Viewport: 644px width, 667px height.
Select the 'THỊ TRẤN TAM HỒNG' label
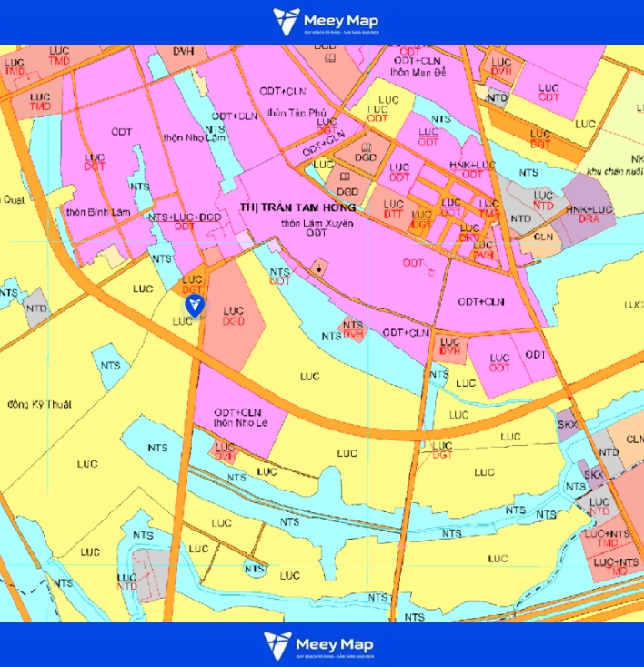point(297,207)
